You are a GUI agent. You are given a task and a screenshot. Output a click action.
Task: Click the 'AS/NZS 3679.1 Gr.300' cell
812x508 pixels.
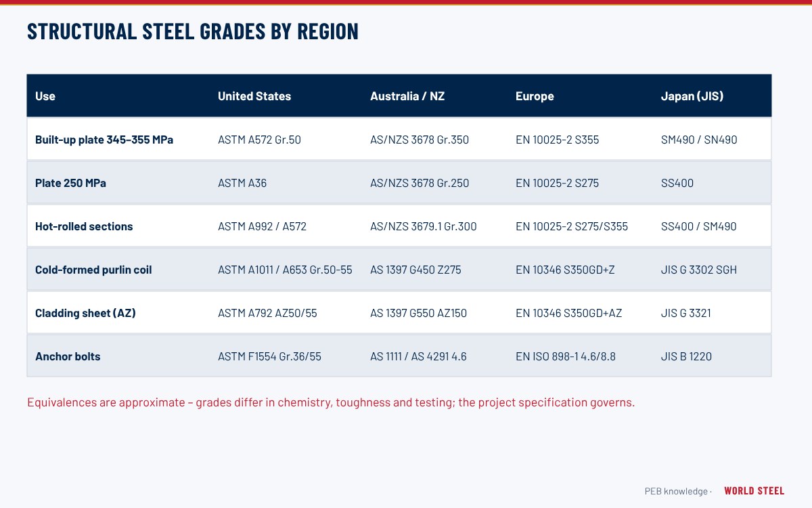(x=424, y=226)
